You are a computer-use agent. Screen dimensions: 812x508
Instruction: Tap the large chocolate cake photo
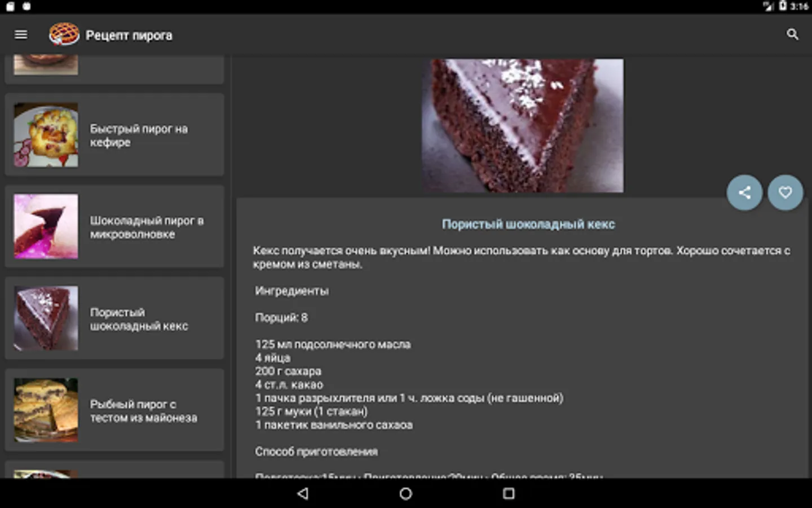523,126
